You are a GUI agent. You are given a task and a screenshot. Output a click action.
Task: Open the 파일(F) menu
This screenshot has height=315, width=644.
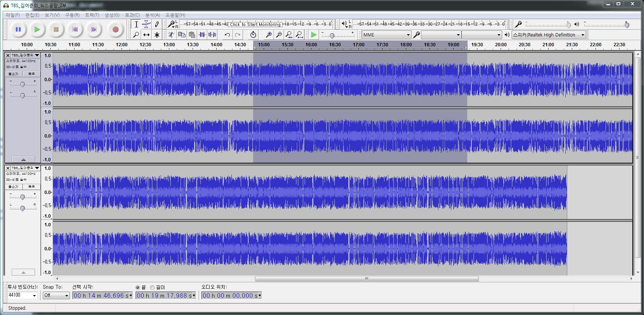coord(12,15)
